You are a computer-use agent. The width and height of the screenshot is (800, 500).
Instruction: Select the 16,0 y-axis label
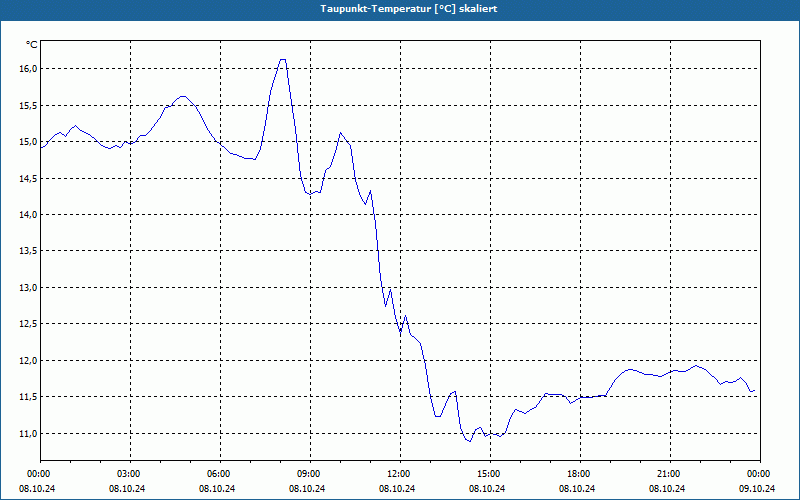pos(29,69)
